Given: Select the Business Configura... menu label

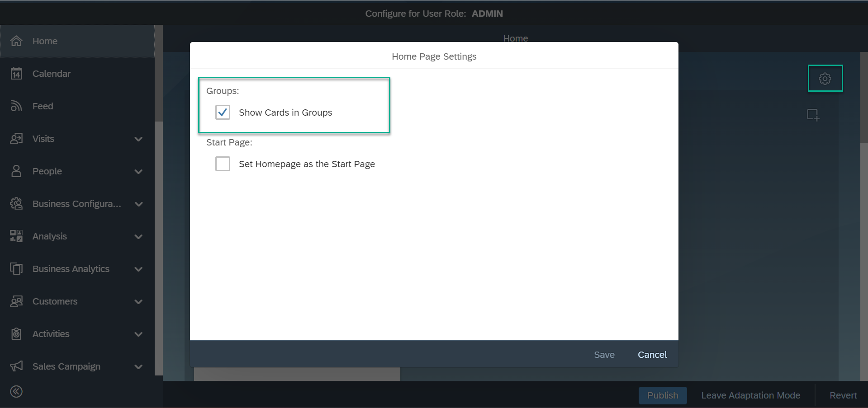Looking at the screenshot, I should coord(77,204).
